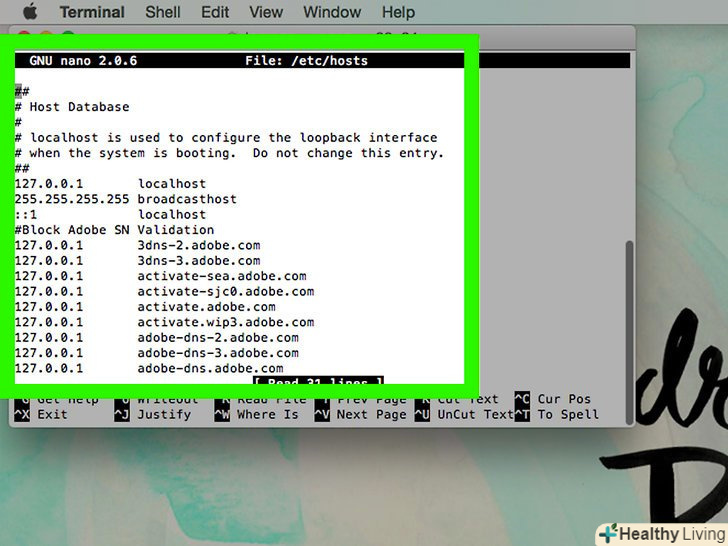Click the ^J Justify shortcut label

pyautogui.click(x=153, y=414)
